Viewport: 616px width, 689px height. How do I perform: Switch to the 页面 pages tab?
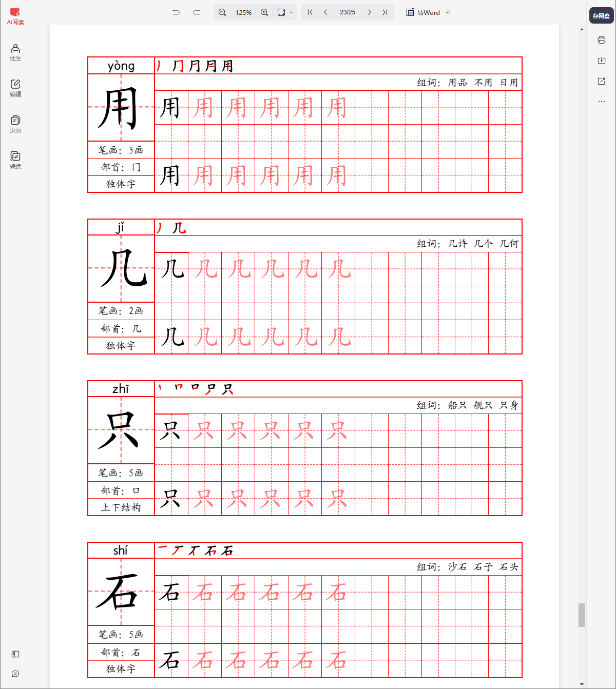pyautogui.click(x=15, y=123)
